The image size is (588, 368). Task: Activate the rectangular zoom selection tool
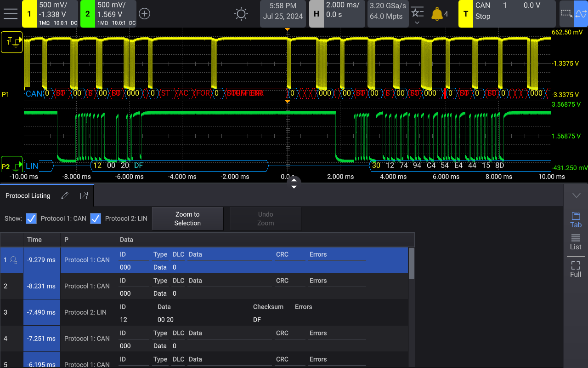pyautogui.click(x=566, y=14)
